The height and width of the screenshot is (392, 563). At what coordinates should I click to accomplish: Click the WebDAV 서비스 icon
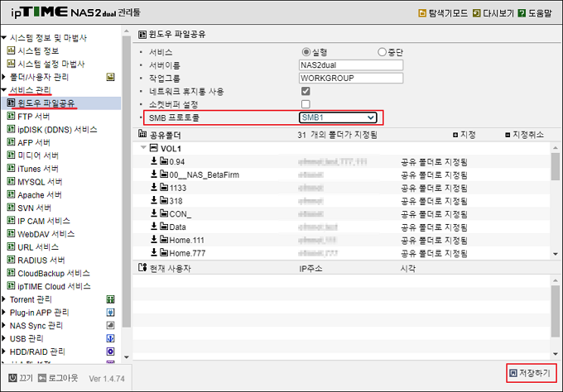click(11, 233)
